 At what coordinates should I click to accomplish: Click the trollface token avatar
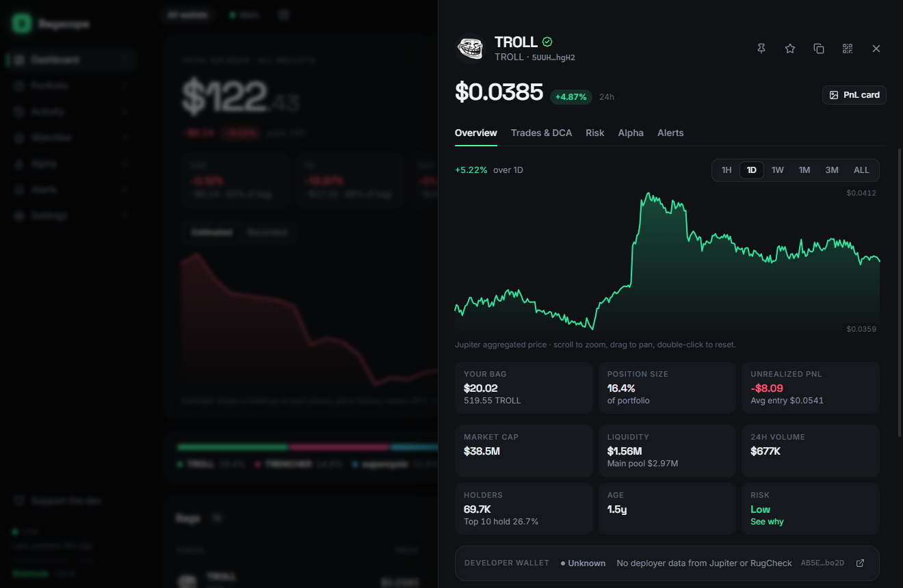coord(470,49)
